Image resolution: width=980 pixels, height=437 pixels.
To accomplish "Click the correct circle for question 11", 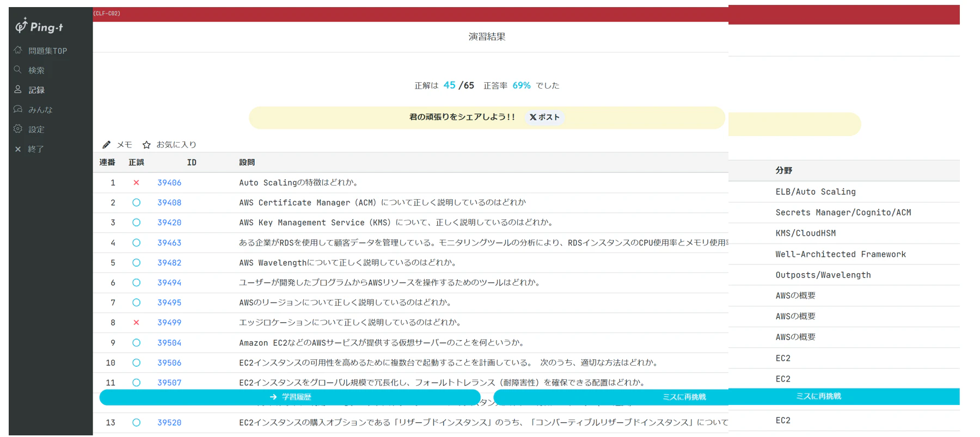I will click(136, 383).
